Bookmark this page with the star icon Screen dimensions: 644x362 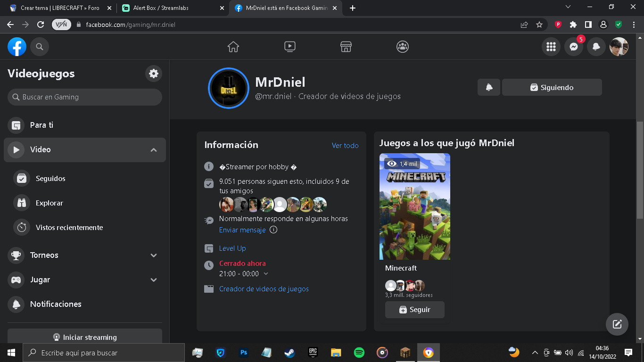(539, 25)
